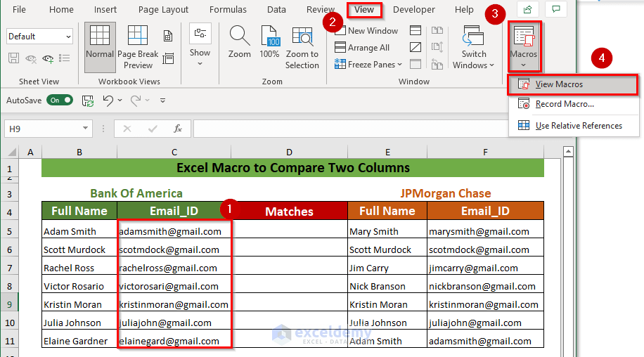Click the Share icon
The width and height of the screenshot is (644, 357).
coord(528,9)
